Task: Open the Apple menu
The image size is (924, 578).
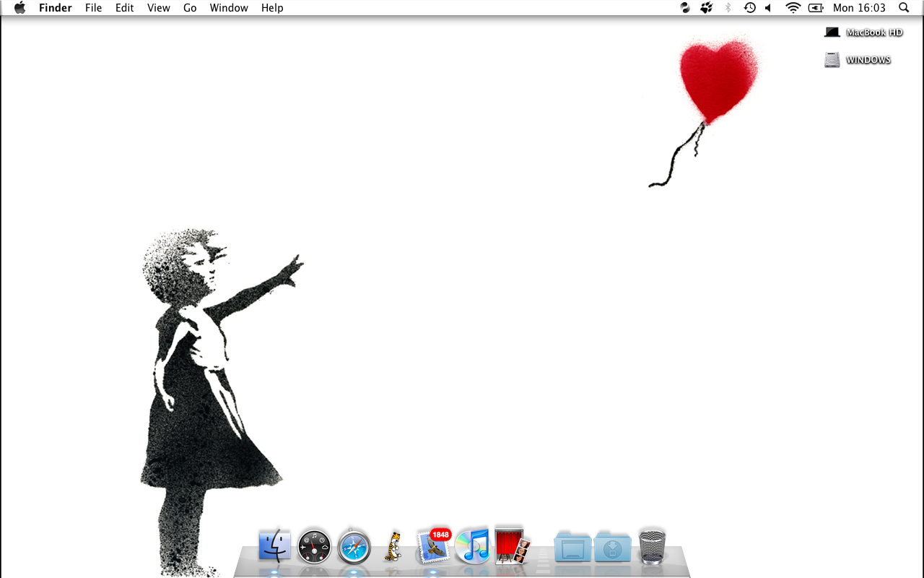Action: [19, 8]
